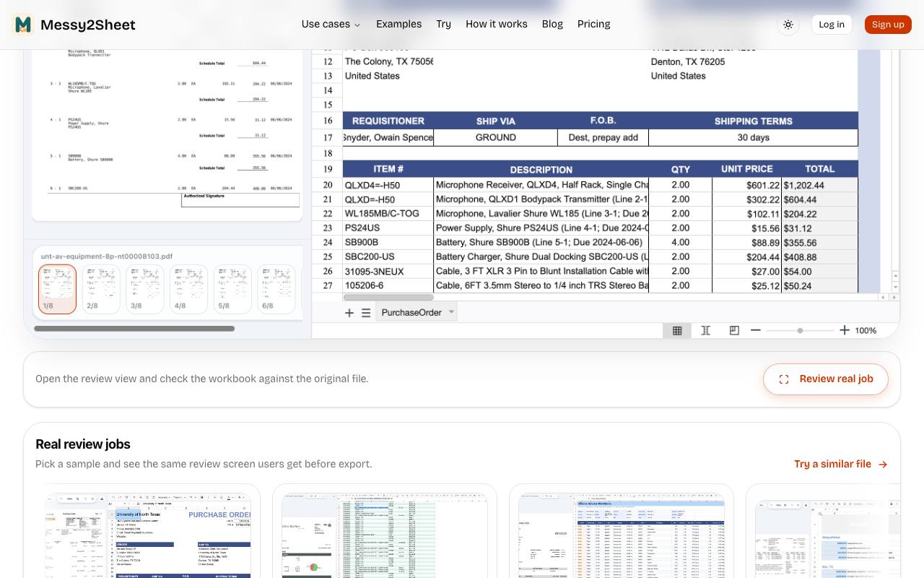Click the page thumbnails horizontal scrollbar

tap(134, 329)
